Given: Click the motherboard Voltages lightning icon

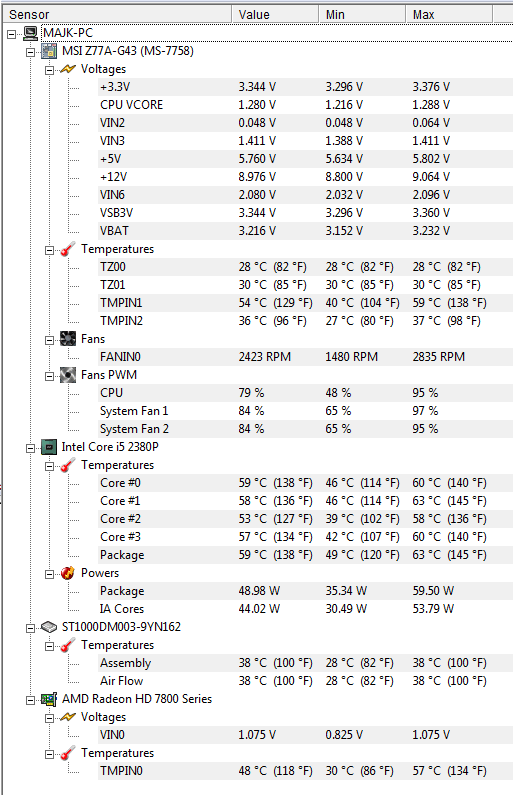Looking at the screenshot, I should (x=68, y=69).
